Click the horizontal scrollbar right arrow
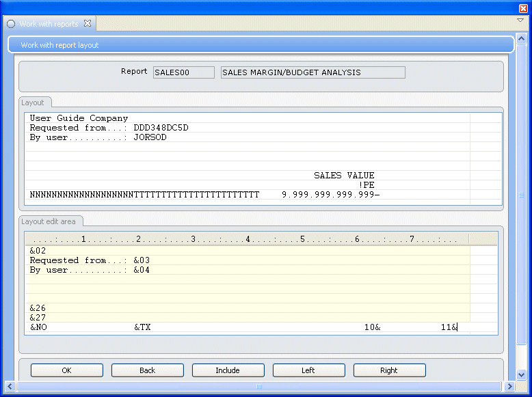 pos(509,387)
